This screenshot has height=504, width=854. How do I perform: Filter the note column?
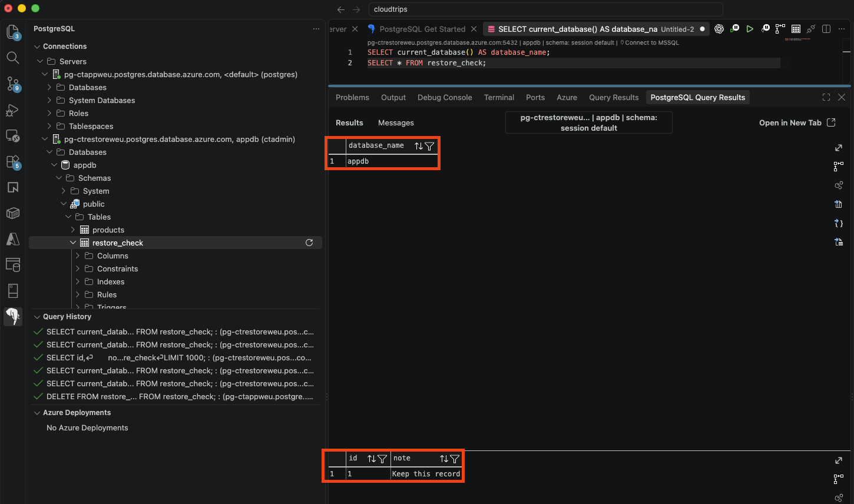coord(455,459)
